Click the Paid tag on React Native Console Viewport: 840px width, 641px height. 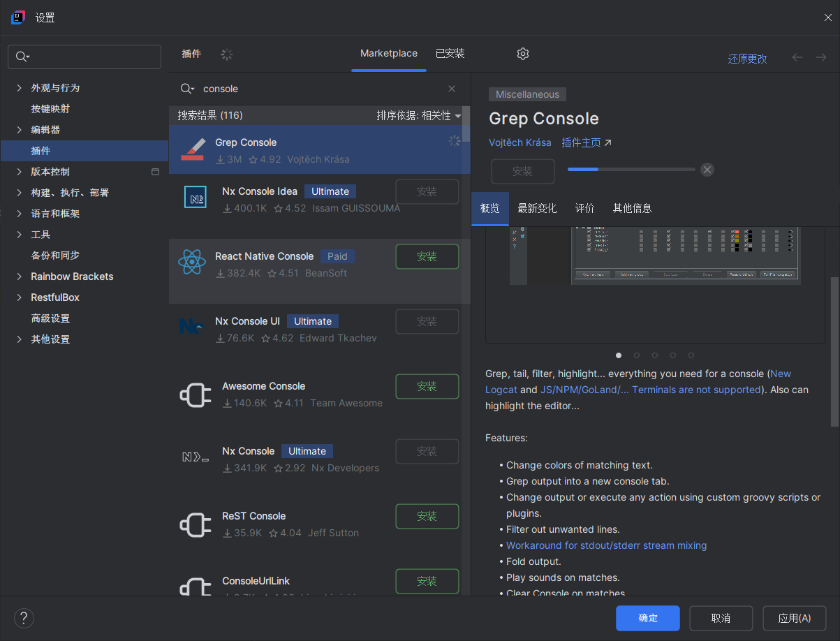(x=337, y=256)
